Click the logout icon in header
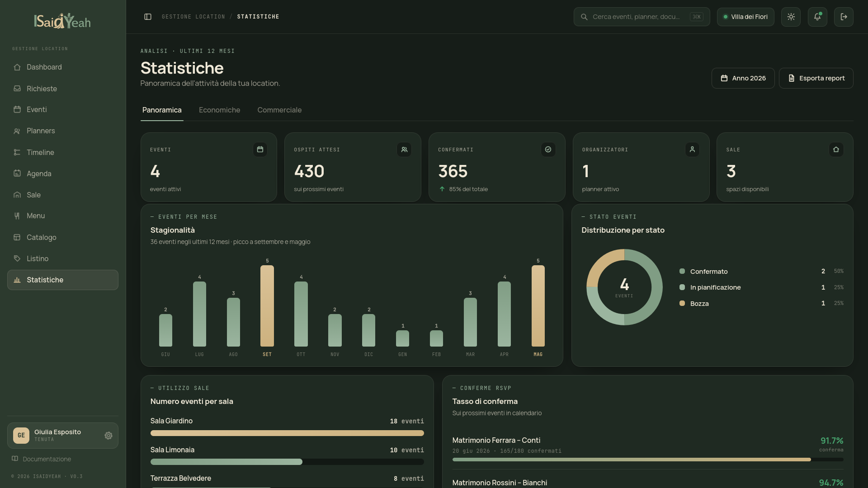 coord(844,17)
